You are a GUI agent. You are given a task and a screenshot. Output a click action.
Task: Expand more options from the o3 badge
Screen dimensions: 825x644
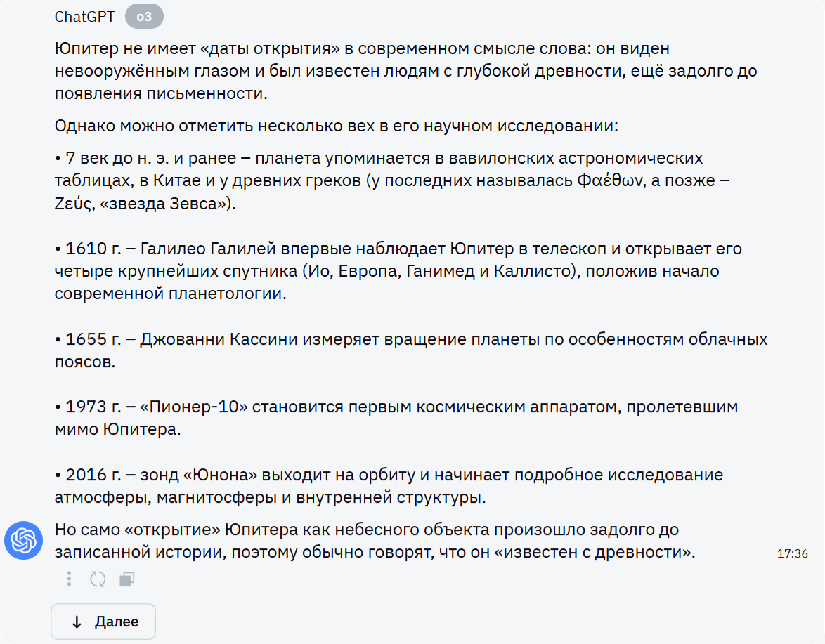coord(143,16)
